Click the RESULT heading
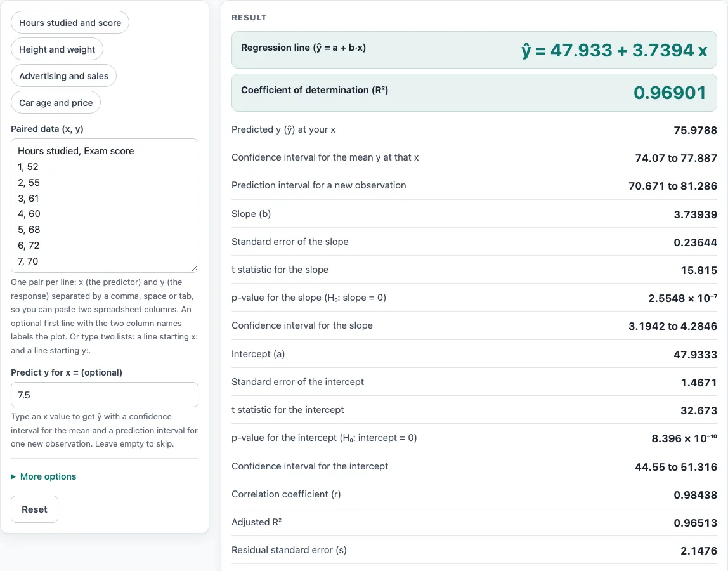 tap(249, 18)
